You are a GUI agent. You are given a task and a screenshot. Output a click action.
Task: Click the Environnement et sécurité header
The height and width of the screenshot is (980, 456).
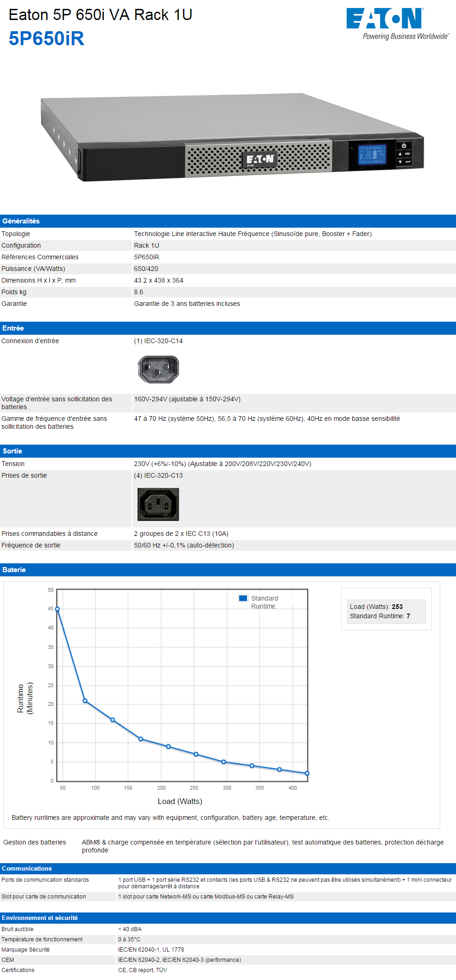point(228,918)
